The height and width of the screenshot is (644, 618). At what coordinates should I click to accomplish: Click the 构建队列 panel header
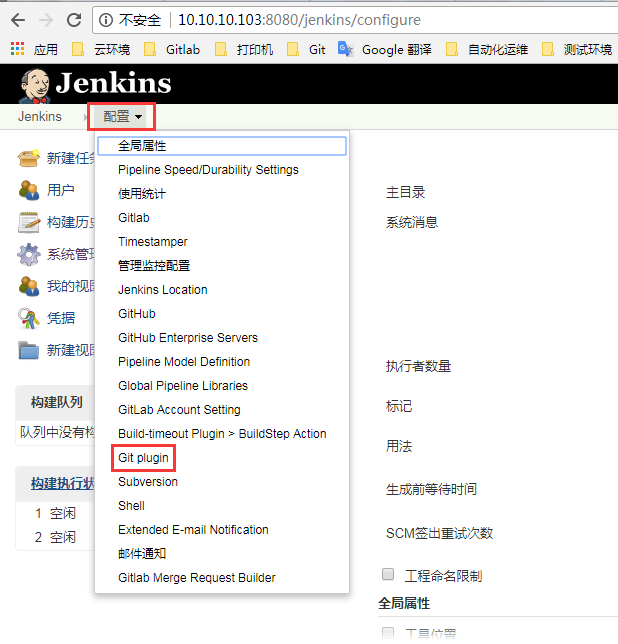(57, 402)
